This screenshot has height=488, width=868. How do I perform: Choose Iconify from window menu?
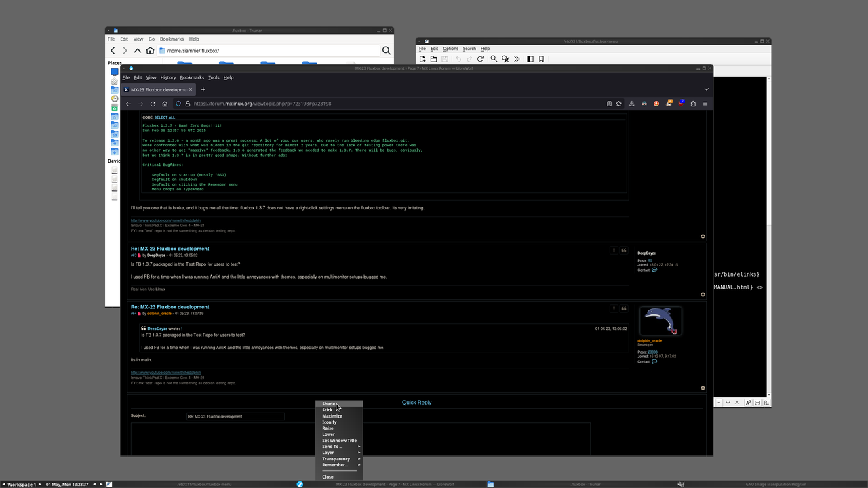click(x=340, y=422)
